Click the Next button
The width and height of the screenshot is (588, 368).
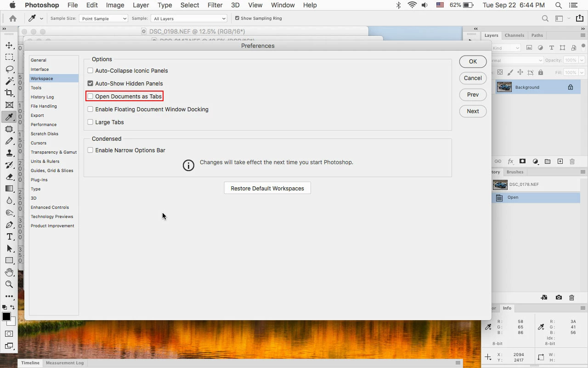(473, 111)
